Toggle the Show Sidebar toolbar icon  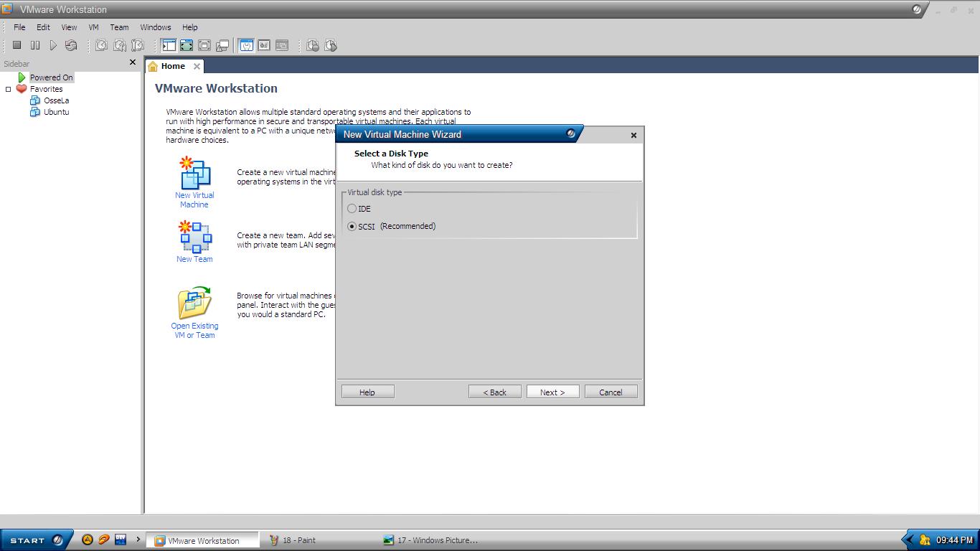coord(169,45)
